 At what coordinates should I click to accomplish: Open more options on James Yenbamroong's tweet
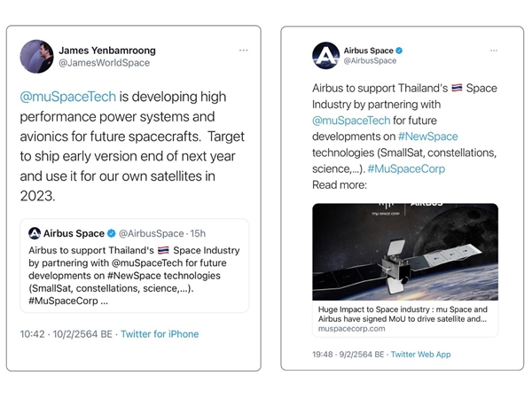click(244, 51)
